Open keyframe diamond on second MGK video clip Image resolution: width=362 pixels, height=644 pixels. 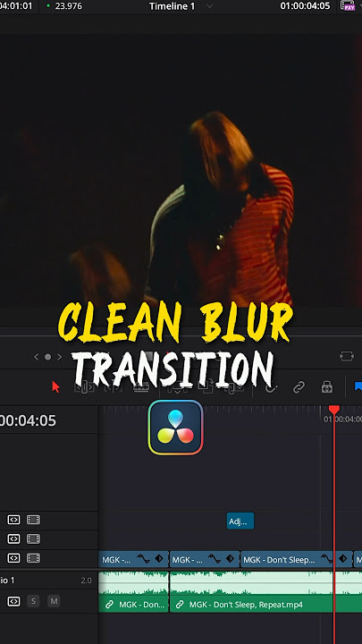pos(231,559)
